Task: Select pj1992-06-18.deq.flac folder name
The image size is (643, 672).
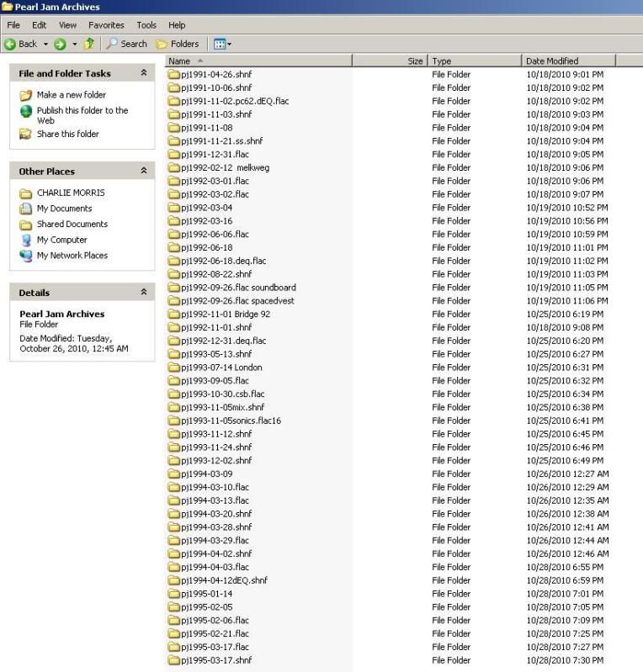Action: 224,261
